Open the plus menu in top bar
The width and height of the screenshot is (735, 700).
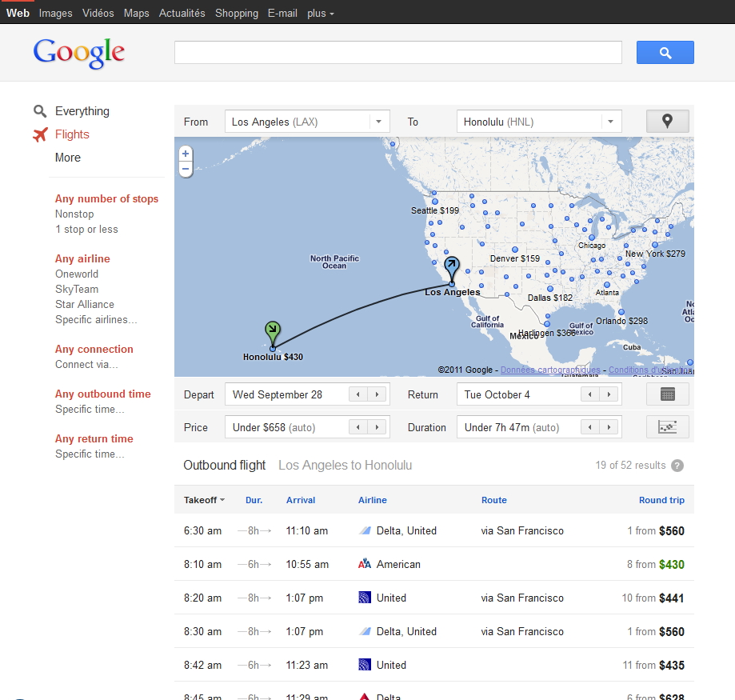320,14
